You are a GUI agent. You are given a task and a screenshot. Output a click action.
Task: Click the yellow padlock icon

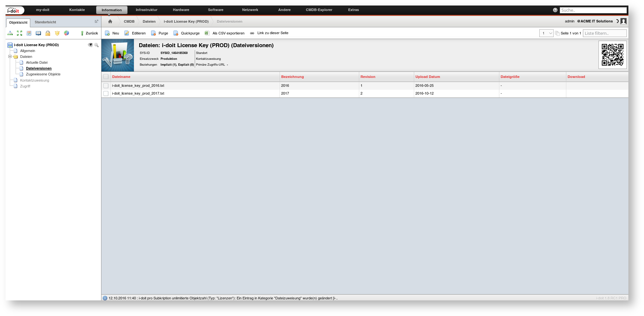point(48,33)
